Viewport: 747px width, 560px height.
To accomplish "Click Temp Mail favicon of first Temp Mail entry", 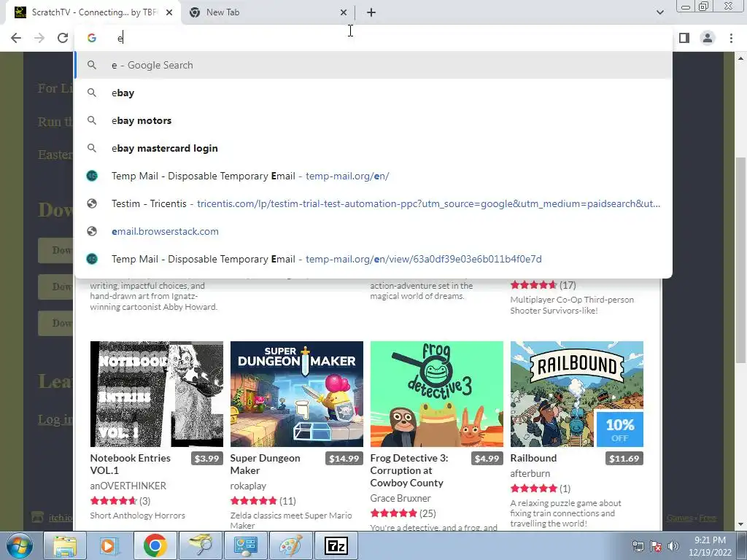I will click(x=92, y=176).
